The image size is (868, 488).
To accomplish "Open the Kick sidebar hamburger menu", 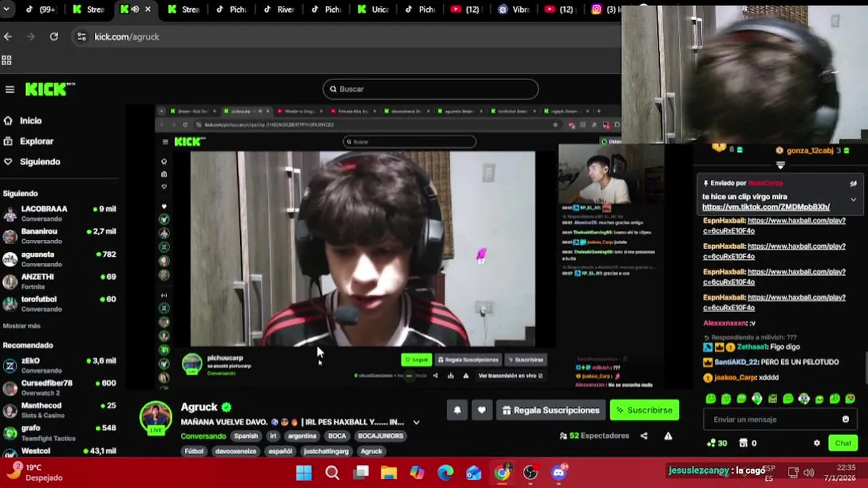I will pos(9,89).
